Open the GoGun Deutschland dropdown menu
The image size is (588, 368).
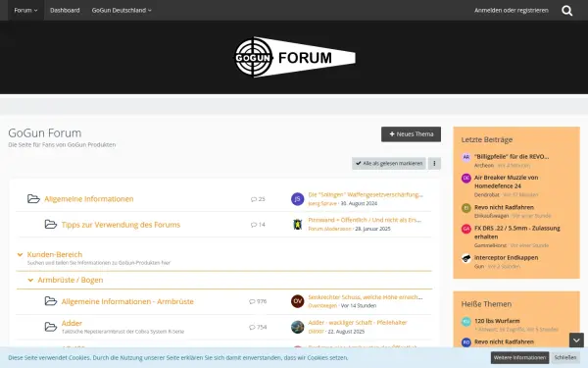(122, 10)
